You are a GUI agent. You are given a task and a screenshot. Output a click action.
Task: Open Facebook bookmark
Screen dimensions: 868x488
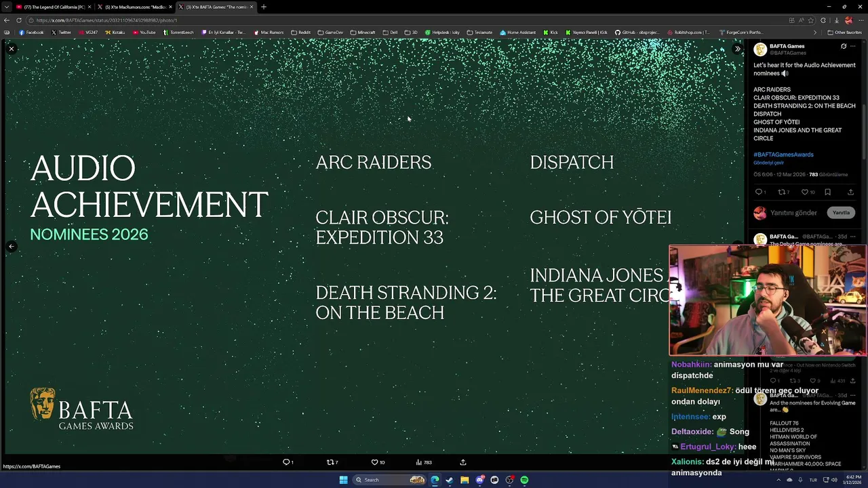(31, 33)
